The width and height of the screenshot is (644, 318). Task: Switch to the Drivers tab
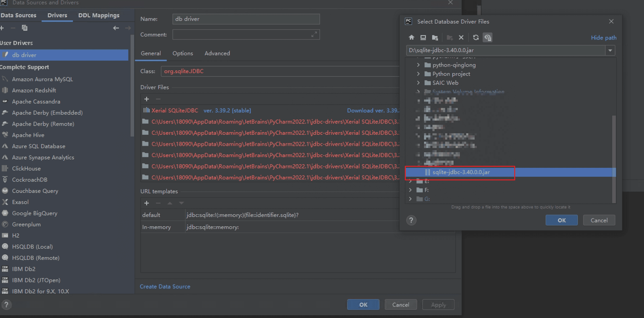pos(57,15)
